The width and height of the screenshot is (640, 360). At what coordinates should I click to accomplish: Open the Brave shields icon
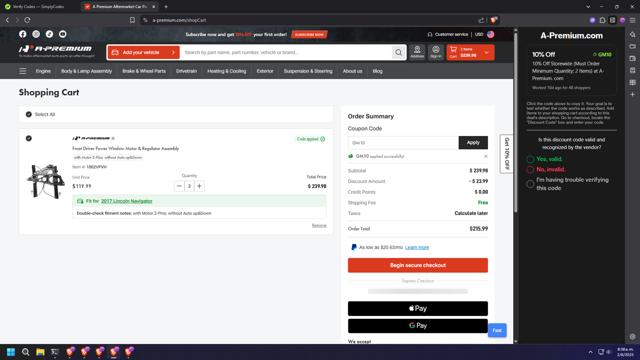(x=493, y=20)
